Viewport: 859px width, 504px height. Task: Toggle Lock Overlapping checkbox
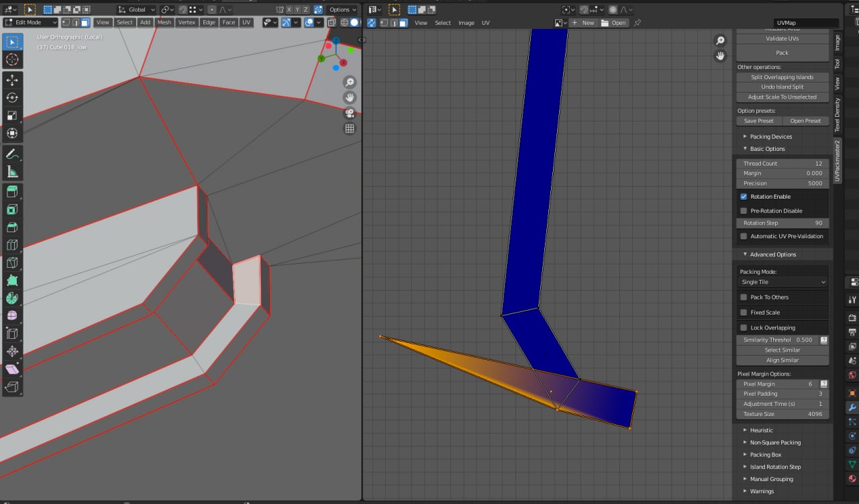pyautogui.click(x=744, y=327)
